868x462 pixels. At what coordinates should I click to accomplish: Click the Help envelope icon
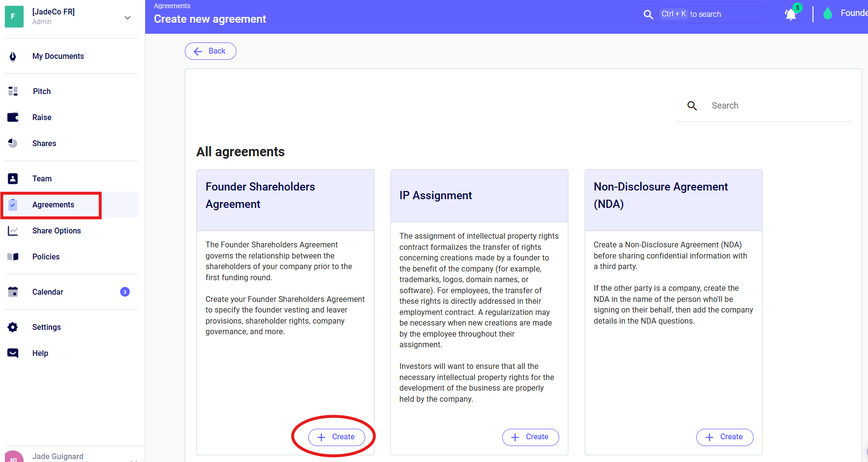pyautogui.click(x=13, y=353)
